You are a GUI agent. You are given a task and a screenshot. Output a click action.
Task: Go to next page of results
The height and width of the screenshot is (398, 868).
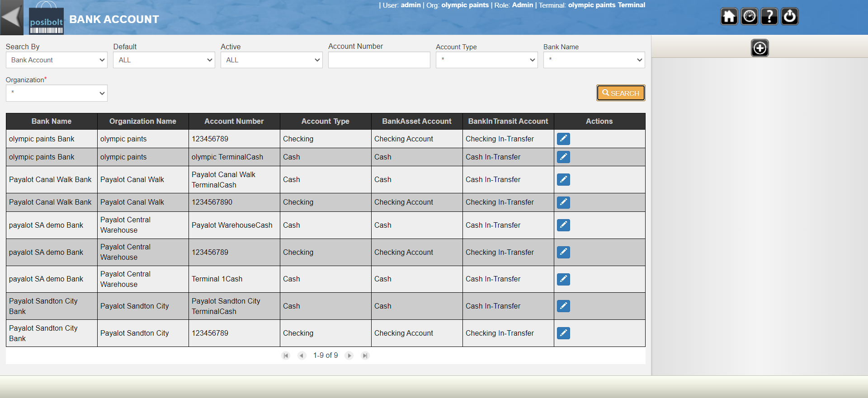pos(349,356)
